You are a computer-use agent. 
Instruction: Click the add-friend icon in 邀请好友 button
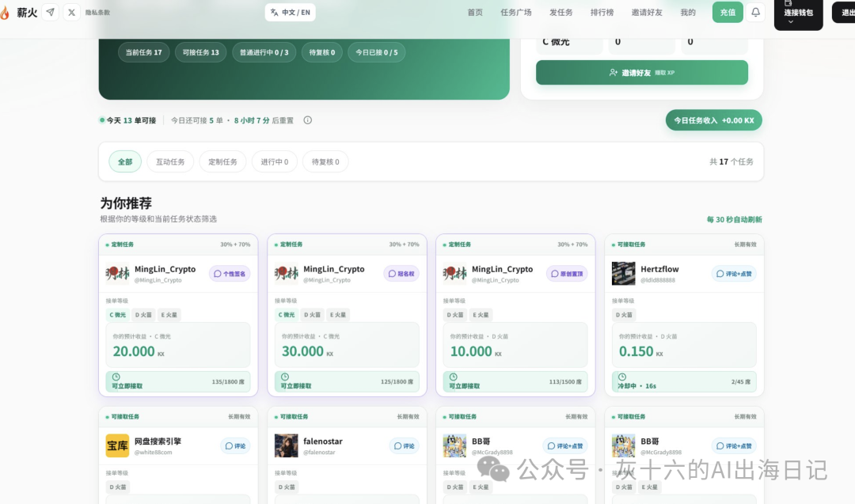pos(614,73)
